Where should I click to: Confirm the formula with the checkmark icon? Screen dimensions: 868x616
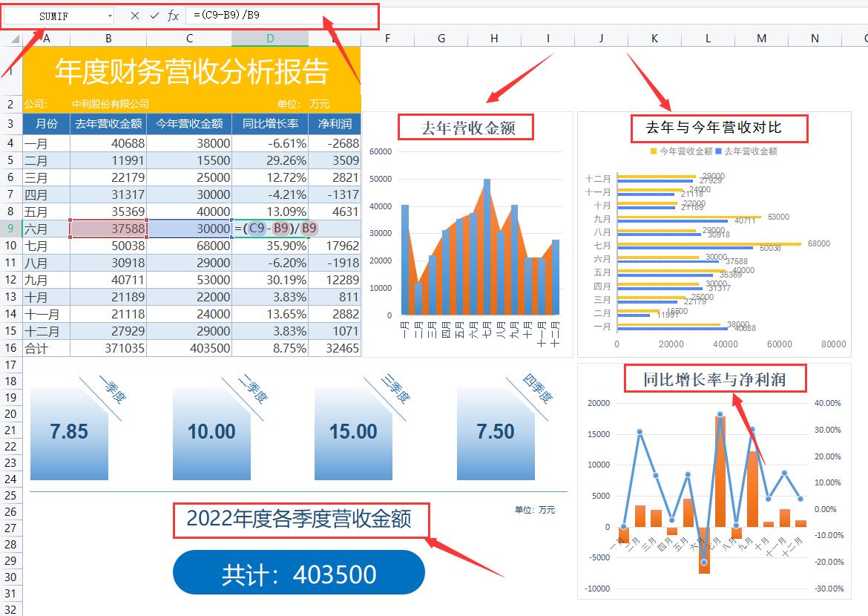[154, 14]
